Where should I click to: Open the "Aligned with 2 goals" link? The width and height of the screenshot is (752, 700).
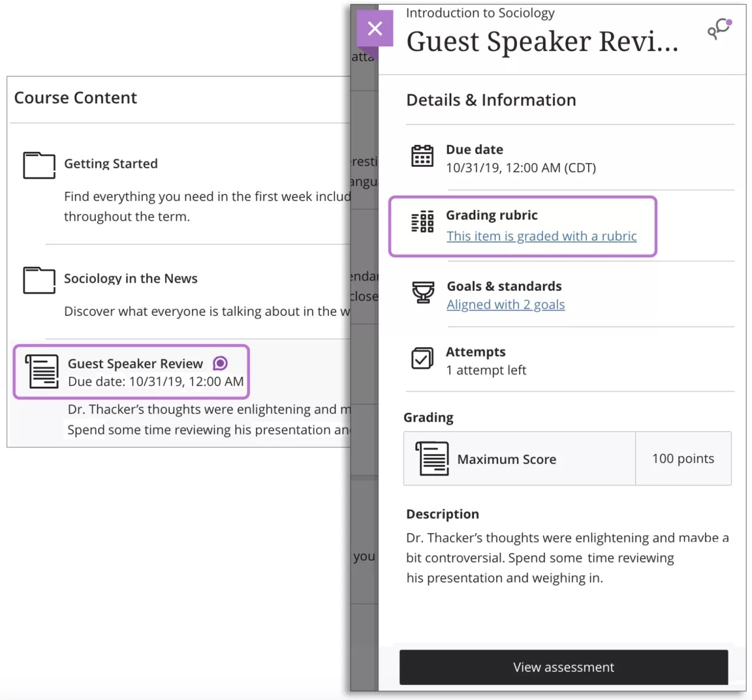(x=505, y=305)
